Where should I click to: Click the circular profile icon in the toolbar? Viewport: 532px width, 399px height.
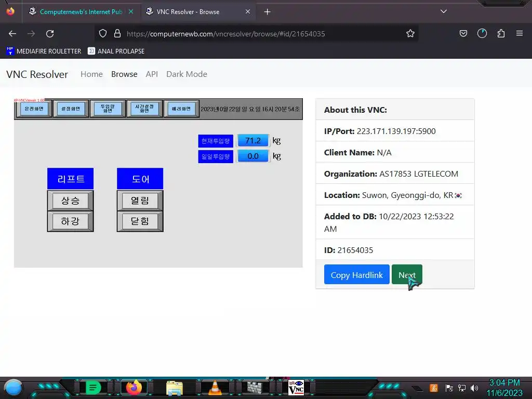(482, 34)
